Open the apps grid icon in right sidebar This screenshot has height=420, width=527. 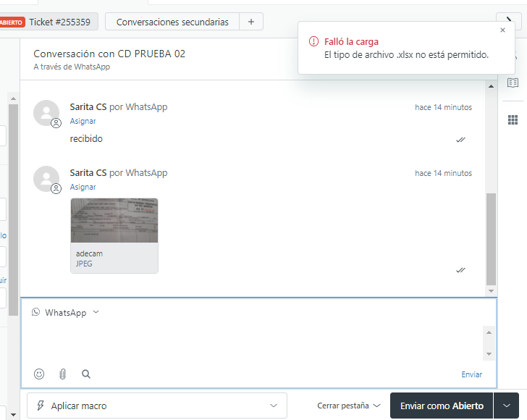pyautogui.click(x=513, y=119)
